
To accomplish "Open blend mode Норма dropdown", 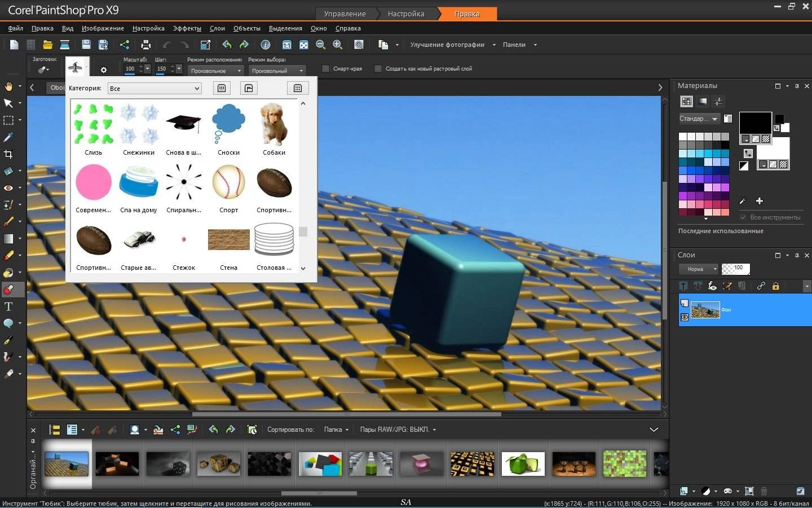I will pos(699,269).
